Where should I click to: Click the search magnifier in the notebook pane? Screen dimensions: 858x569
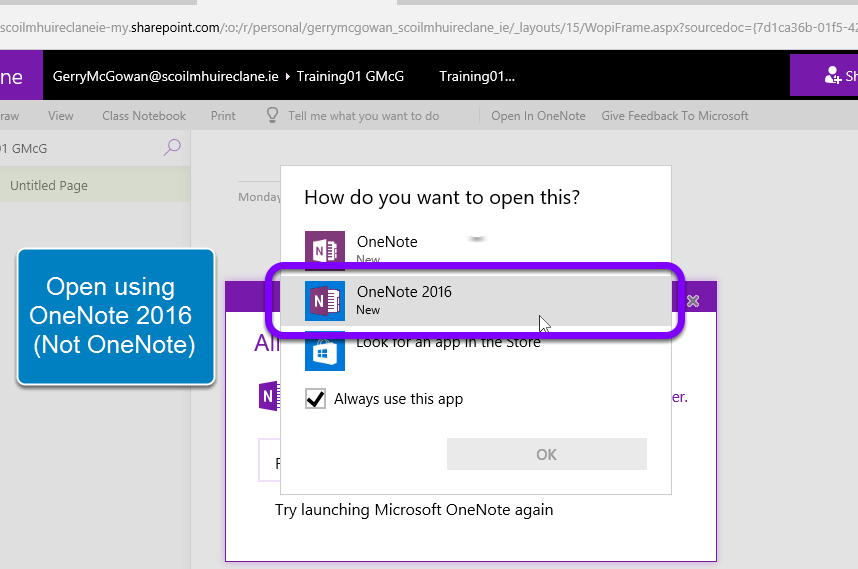coord(172,147)
